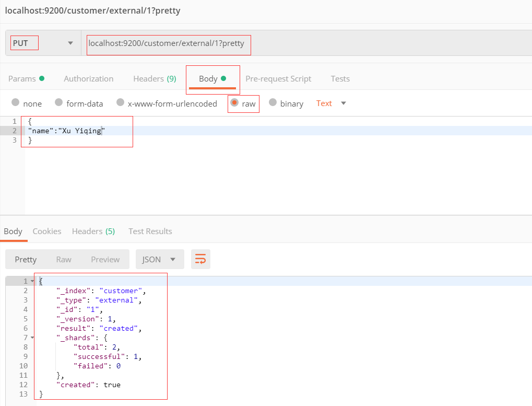The image size is (532, 406).
Task: Select the raw body radio option
Action: pyautogui.click(x=234, y=102)
